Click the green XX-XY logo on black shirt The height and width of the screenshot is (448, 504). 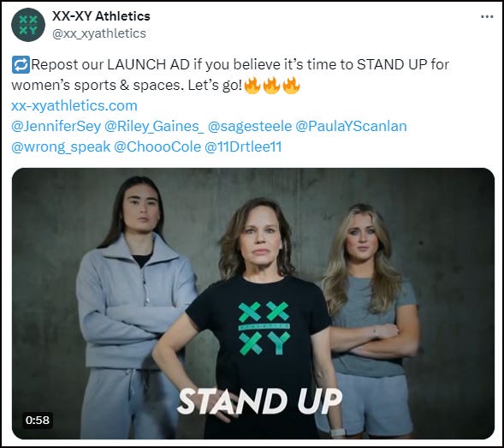pos(264,328)
